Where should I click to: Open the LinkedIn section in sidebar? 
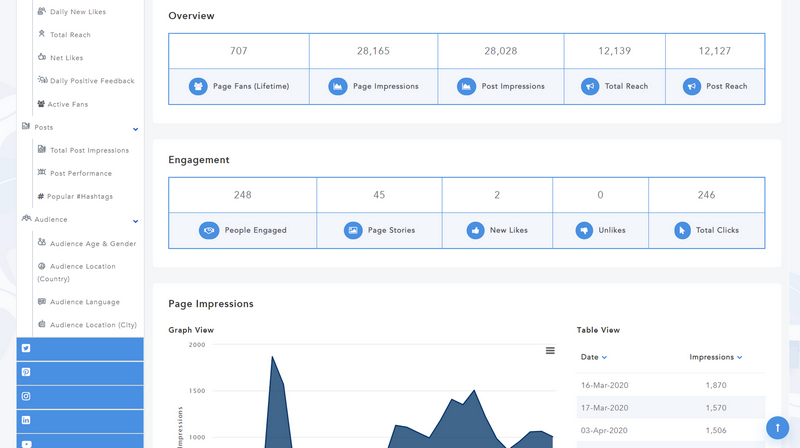(80, 421)
